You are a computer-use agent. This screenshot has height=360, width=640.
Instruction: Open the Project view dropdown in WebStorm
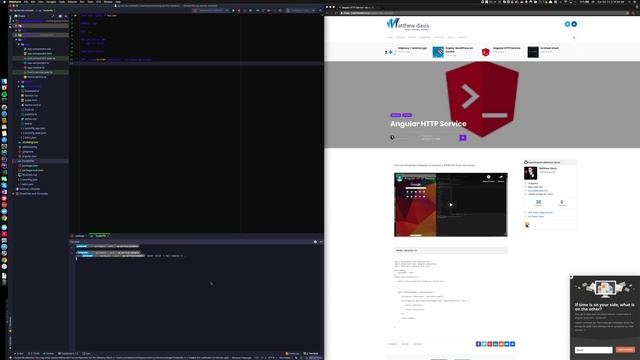pos(21,16)
